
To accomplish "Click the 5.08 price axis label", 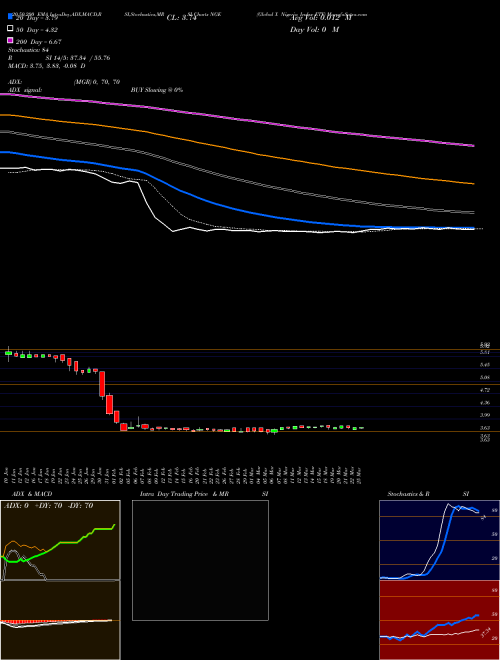I will click(x=485, y=378).
